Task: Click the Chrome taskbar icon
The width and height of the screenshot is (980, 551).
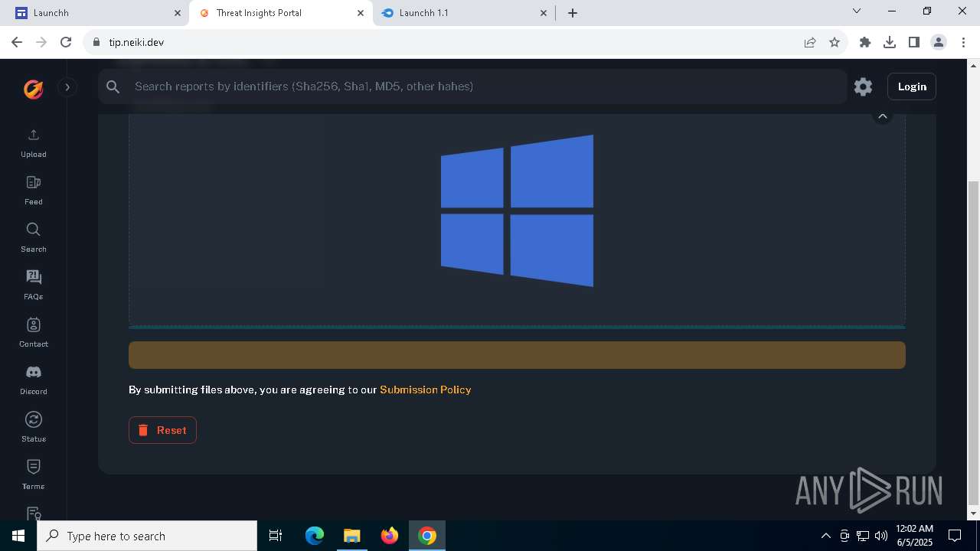Action: 427,536
